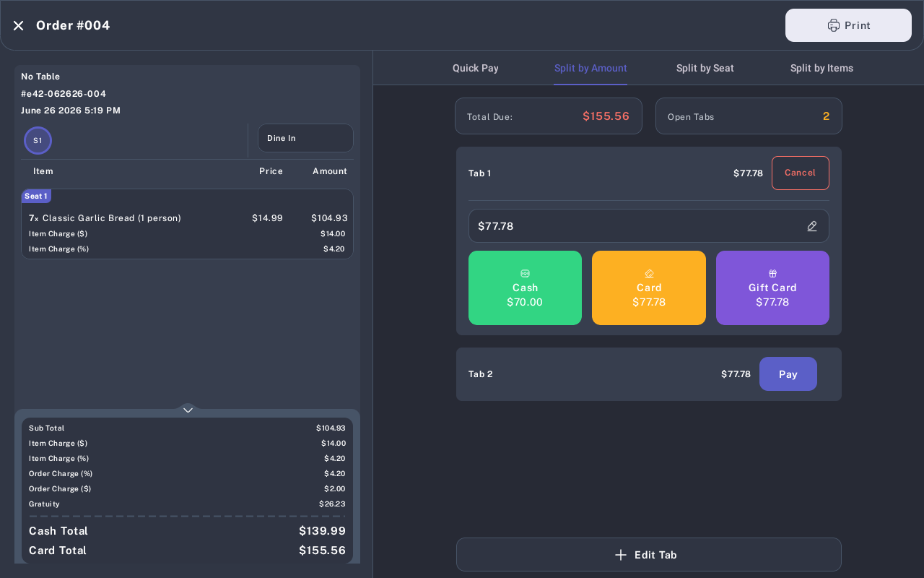Close the Order #004 screen
The image size is (924, 578).
(x=19, y=25)
